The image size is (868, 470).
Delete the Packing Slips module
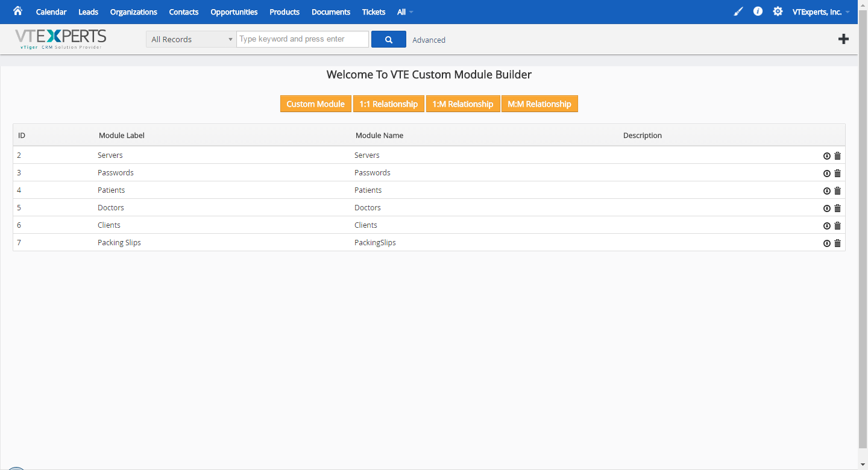click(837, 243)
